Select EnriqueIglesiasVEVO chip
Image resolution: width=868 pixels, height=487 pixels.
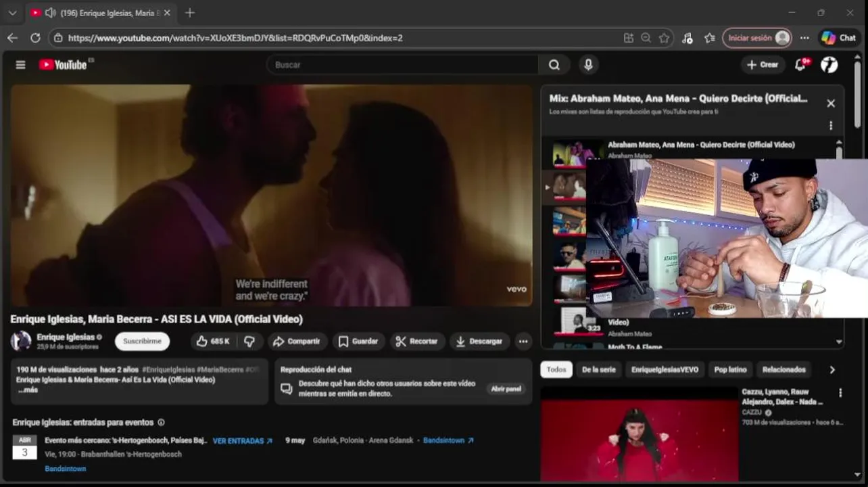pos(665,369)
